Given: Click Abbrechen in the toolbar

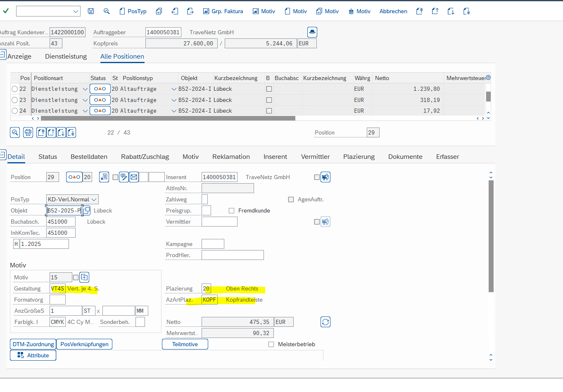Looking at the screenshot, I should point(393,11).
